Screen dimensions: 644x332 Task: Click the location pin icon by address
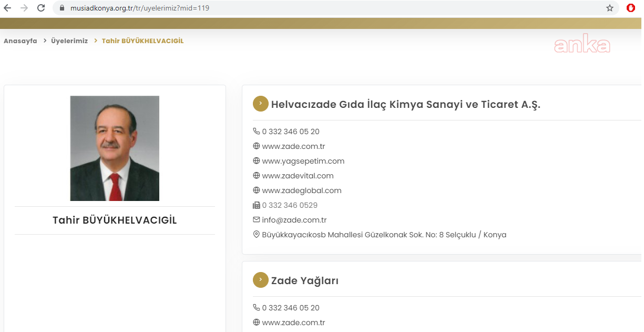tap(257, 235)
